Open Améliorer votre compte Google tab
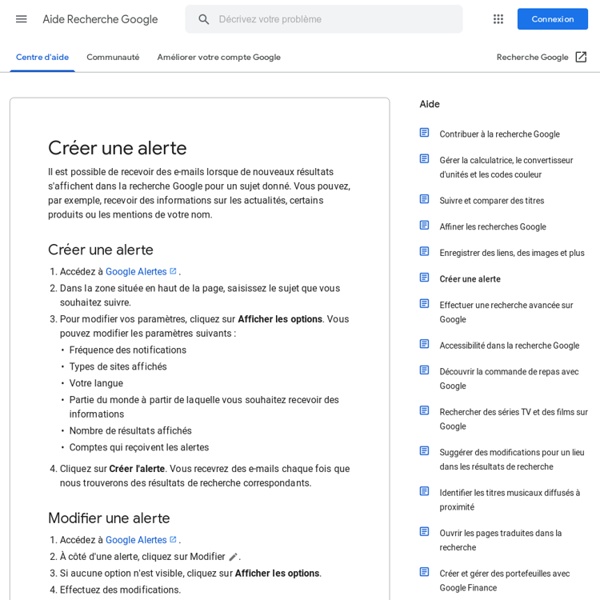 (x=219, y=57)
